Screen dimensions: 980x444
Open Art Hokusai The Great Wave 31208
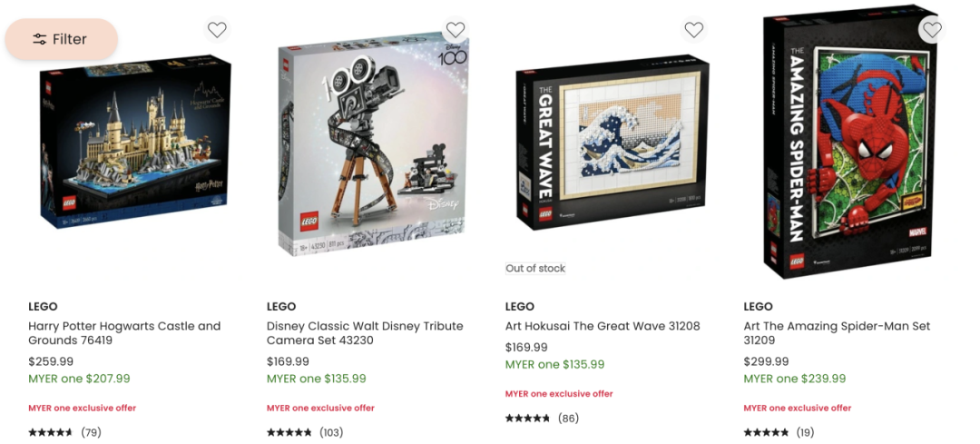pos(603,326)
